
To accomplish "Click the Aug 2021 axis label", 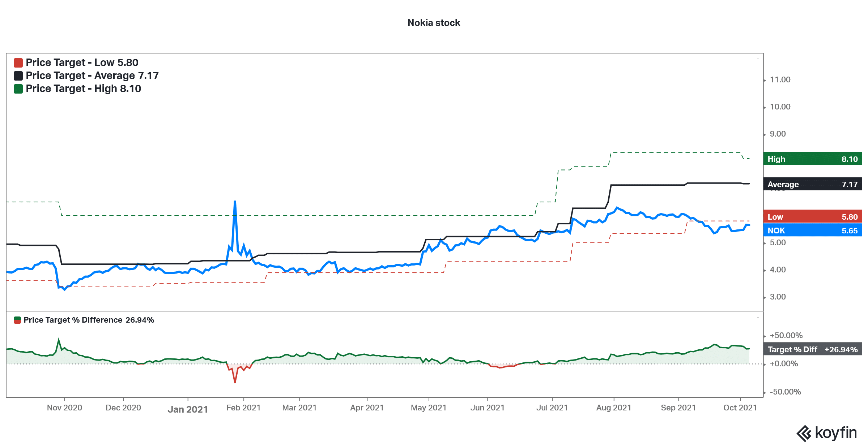I will 614,408.
